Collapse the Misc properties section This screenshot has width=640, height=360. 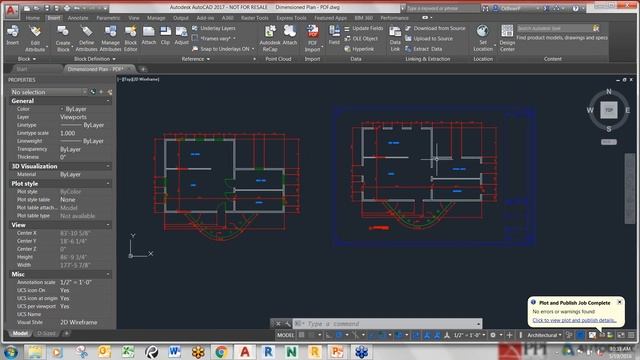point(108,274)
